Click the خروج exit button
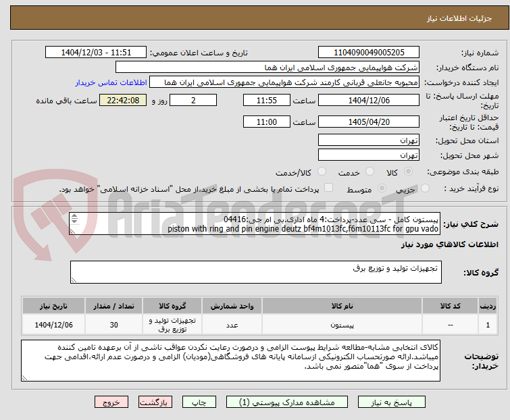The width and height of the screenshot is (510, 420). pyautogui.click(x=111, y=402)
